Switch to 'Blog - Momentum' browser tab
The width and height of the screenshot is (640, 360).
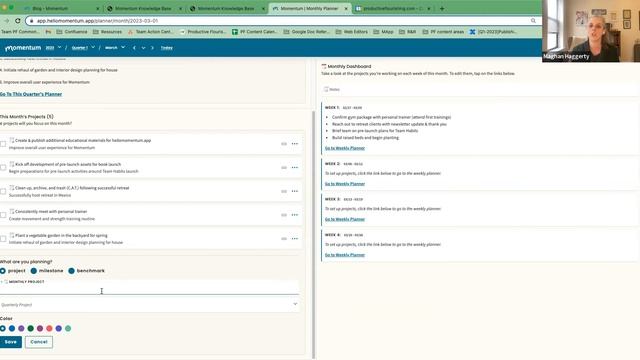[x=60, y=8]
